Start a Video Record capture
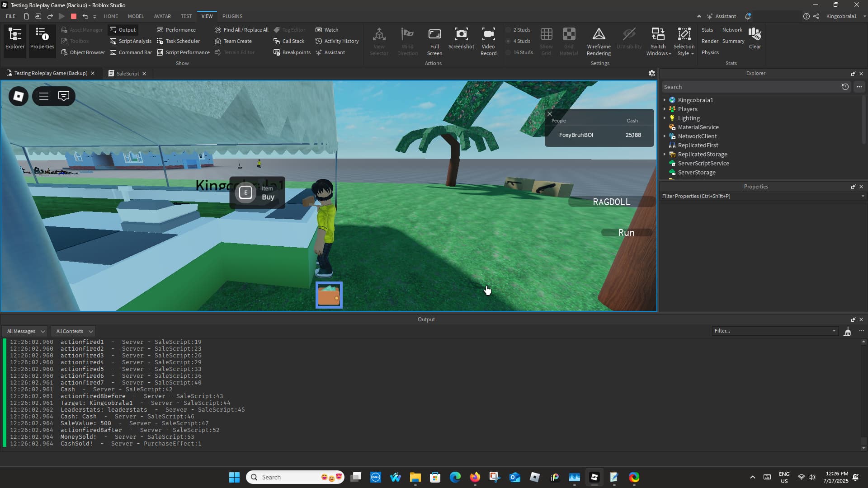The image size is (868, 488). click(x=488, y=40)
